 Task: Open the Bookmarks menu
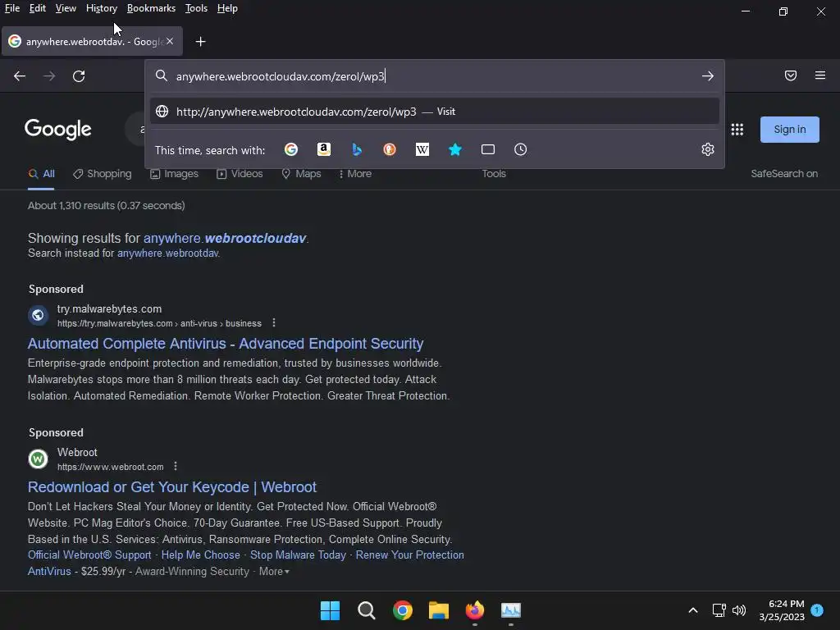pyautogui.click(x=151, y=8)
